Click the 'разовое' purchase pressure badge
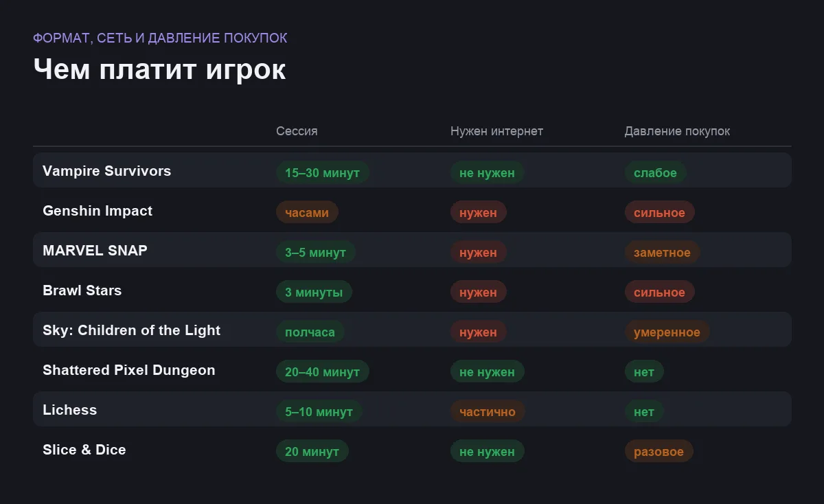 click(x=659, y=451)
